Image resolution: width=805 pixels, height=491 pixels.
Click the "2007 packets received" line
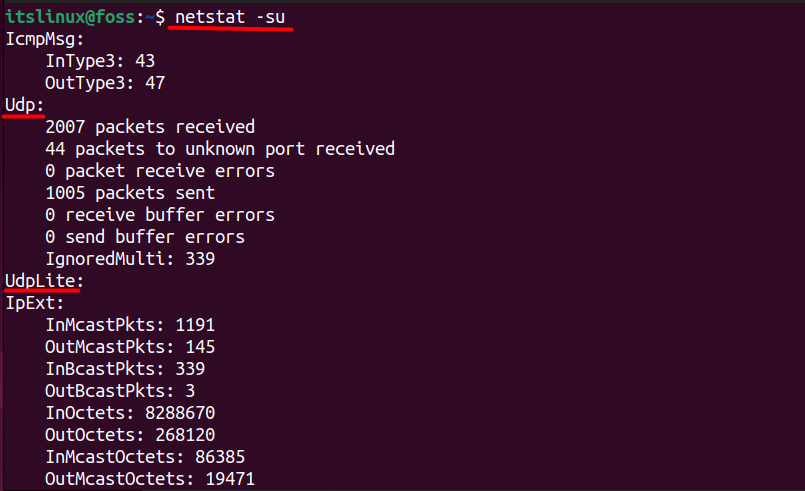(x=150, y=127)
